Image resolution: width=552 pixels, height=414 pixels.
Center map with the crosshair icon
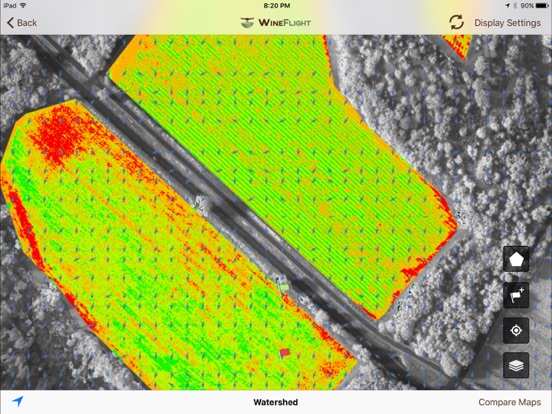tap(516, 331)
